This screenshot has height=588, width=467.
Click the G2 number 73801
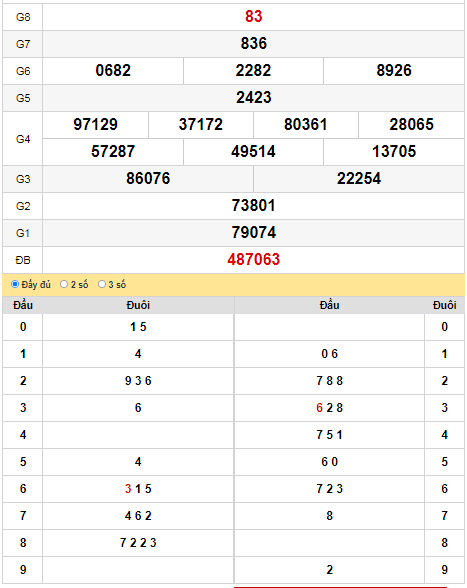click(254, 206)
